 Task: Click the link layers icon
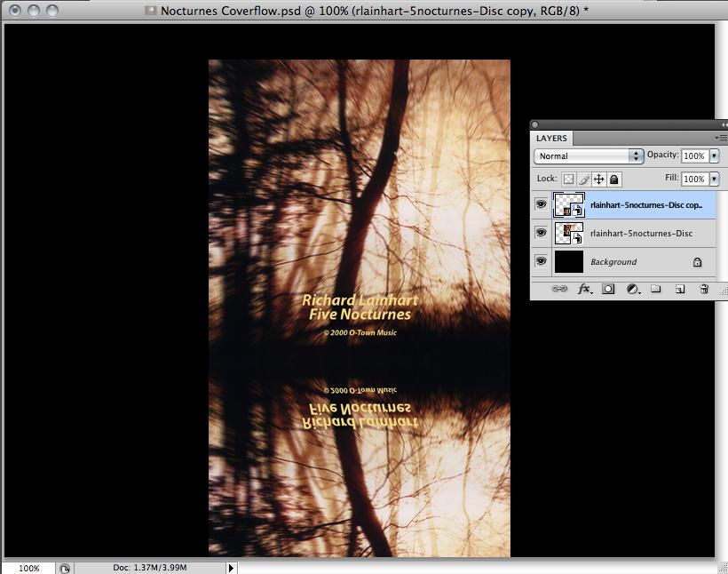[x=559, y=289]
